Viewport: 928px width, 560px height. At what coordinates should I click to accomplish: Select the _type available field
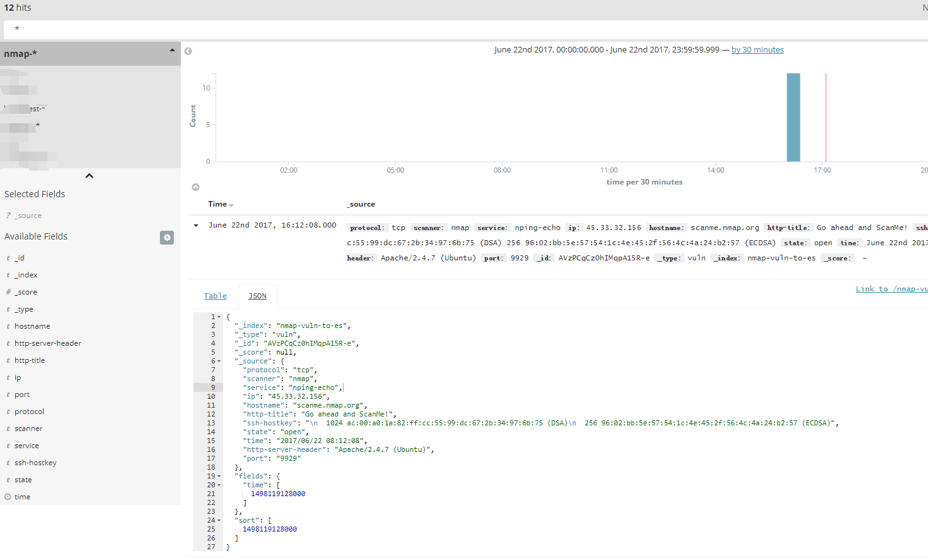24,309
